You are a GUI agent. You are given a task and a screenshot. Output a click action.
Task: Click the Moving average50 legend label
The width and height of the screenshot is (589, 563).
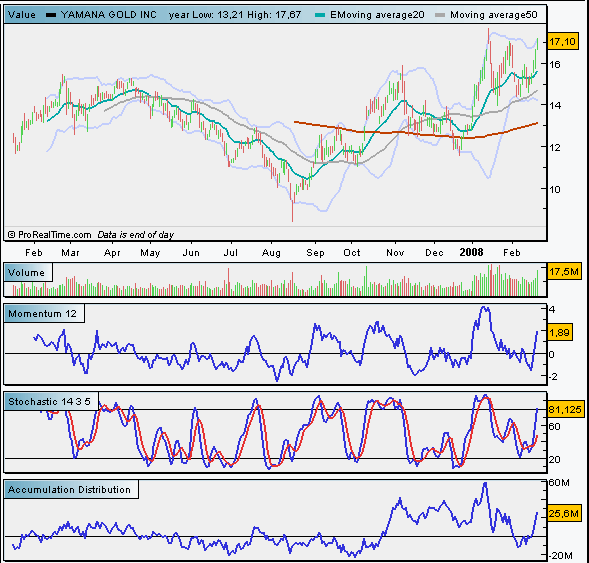(x=494, y=15)
